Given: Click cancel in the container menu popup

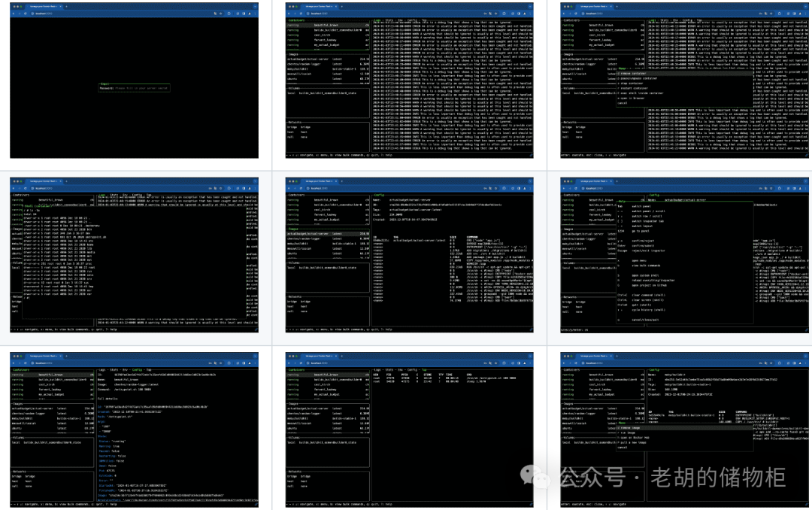Looking at the screenshot, I should [685, 103].
